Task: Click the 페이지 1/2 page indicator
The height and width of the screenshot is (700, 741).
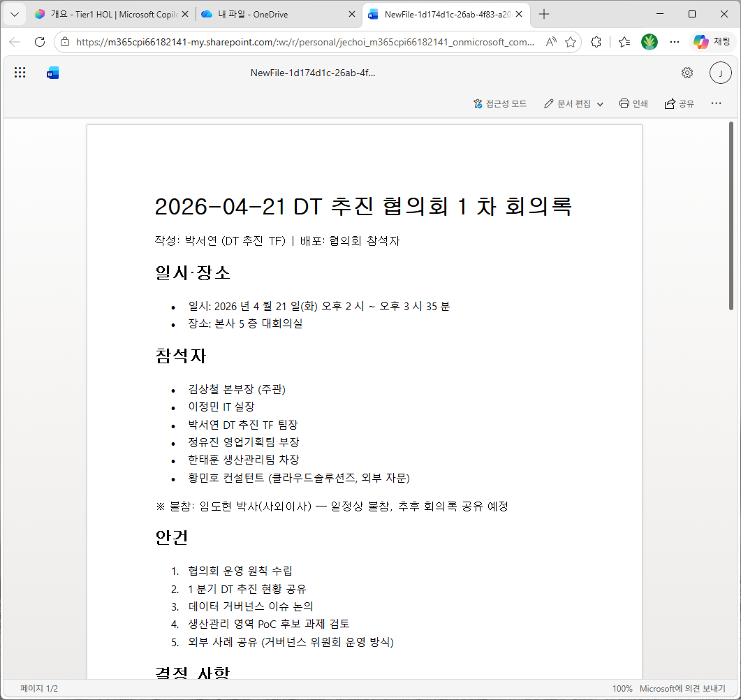Action: pyautogui.click(x=39, y=689)
